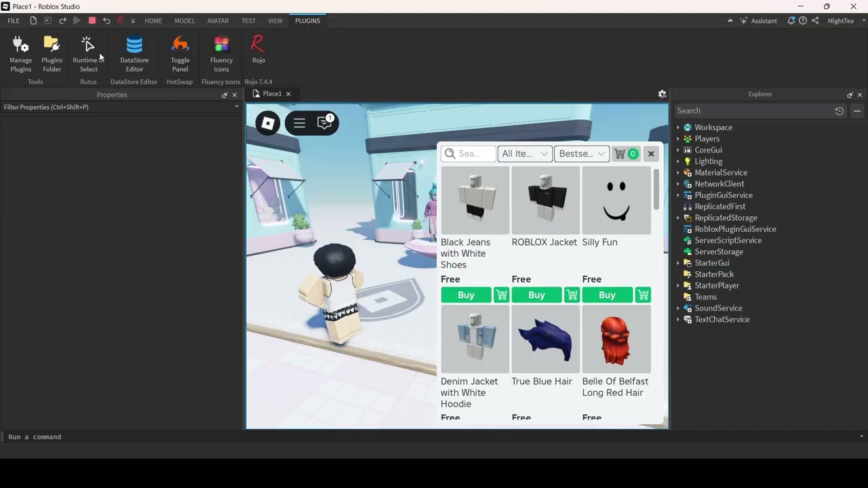Select the Belle Of Belfast Long Red Hair thumbnail
Viewport: 868px width, 488px height.
tap(616, 339)
